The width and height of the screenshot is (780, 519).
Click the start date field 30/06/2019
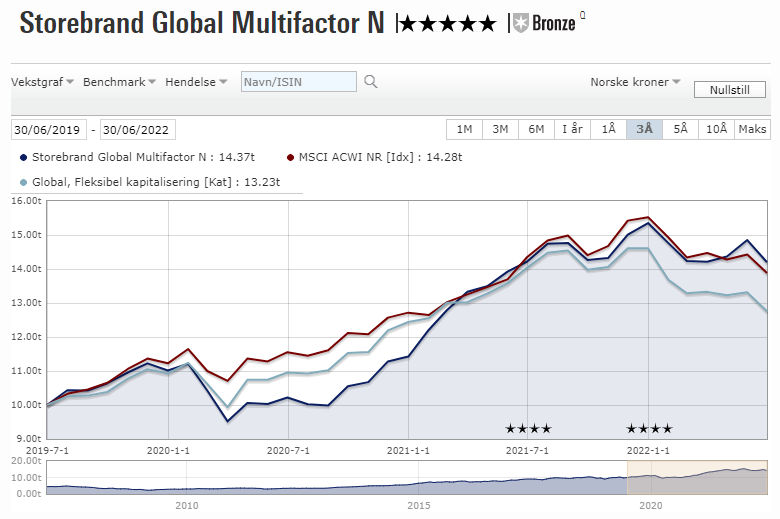(x=49, y=130)
